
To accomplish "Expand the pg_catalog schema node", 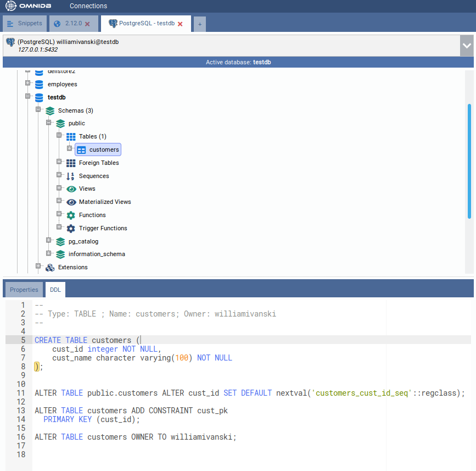I will (49, 240).
